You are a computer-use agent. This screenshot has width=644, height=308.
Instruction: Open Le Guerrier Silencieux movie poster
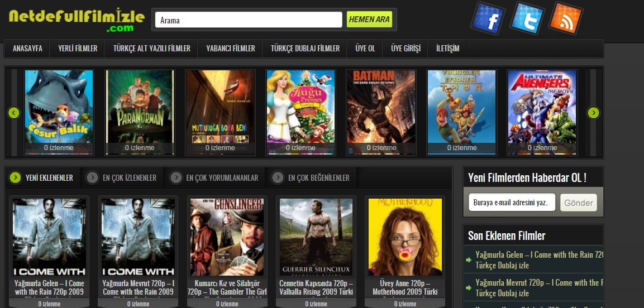[316, 237]
